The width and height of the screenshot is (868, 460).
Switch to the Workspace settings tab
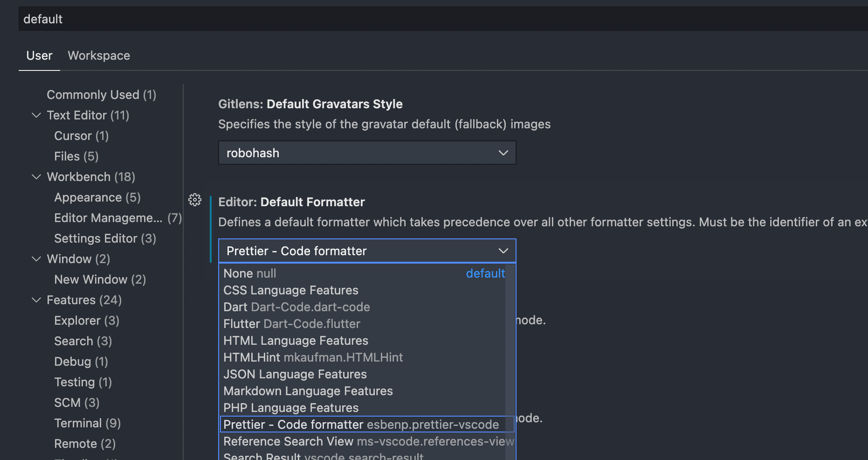click(x=99, y=56)
